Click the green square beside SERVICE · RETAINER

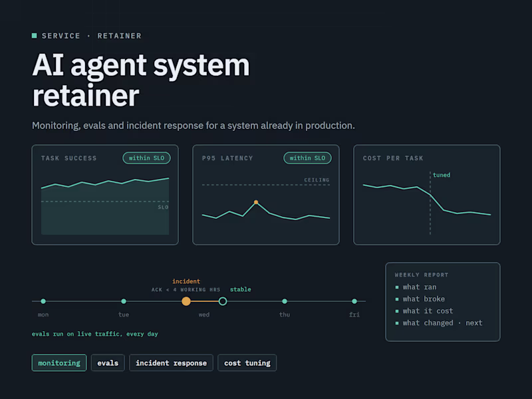pos(35,36)
